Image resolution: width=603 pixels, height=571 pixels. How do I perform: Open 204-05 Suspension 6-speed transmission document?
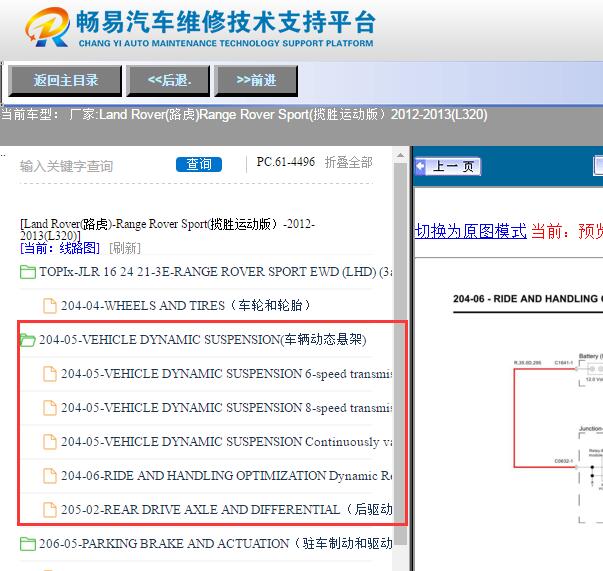[226, 374]
